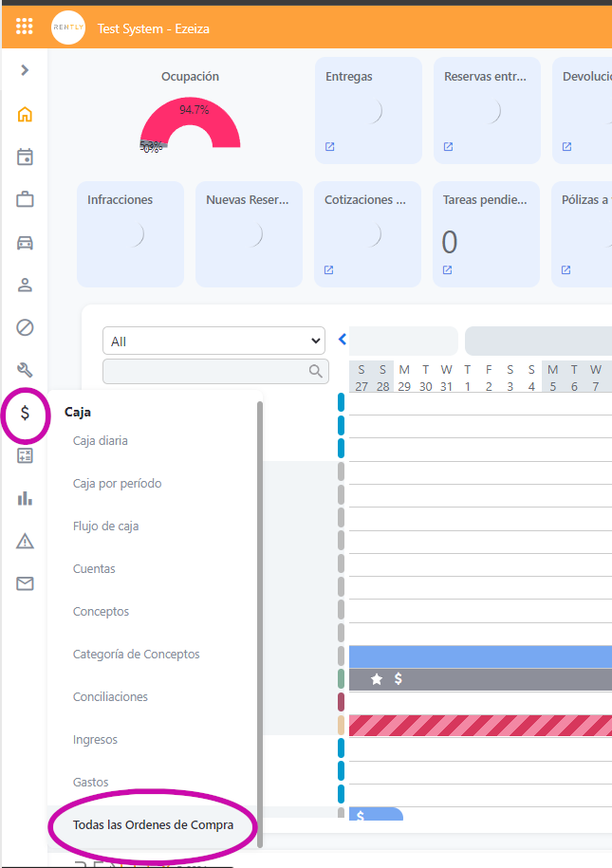Image resolution: width=612 pixels, height=868 pixels.
Task: Open the All filter dropdown
Action: click(213, 341)
